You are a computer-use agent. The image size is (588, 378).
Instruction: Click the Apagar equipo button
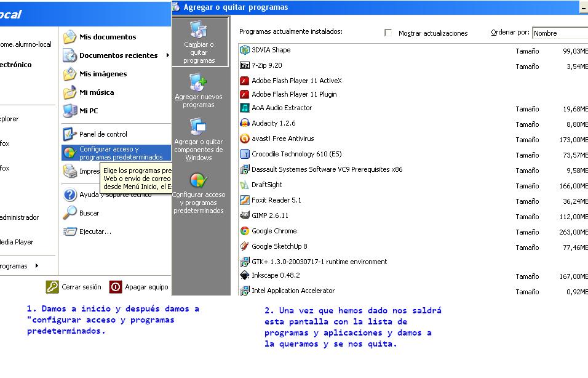point(139,287)
